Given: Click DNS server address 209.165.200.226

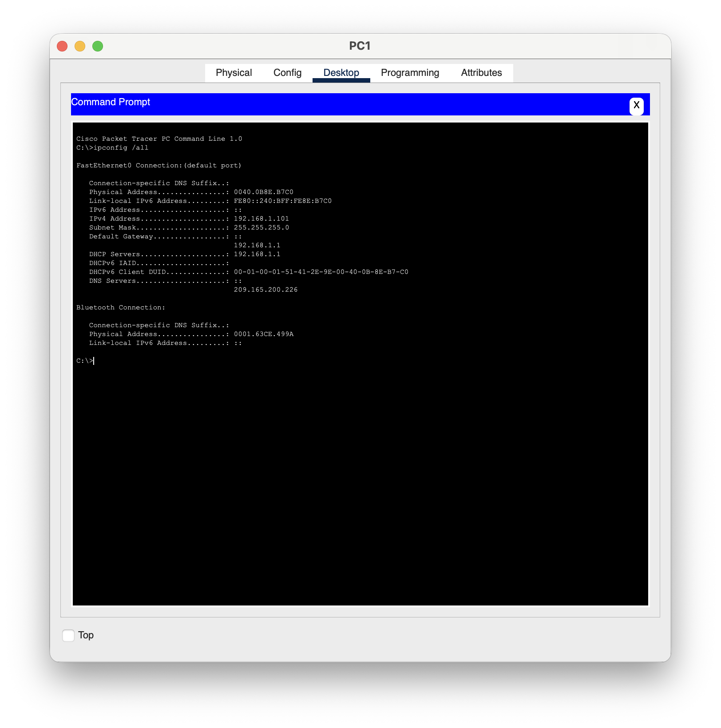Looking at the screenshot, I should (x=266, y=290).
